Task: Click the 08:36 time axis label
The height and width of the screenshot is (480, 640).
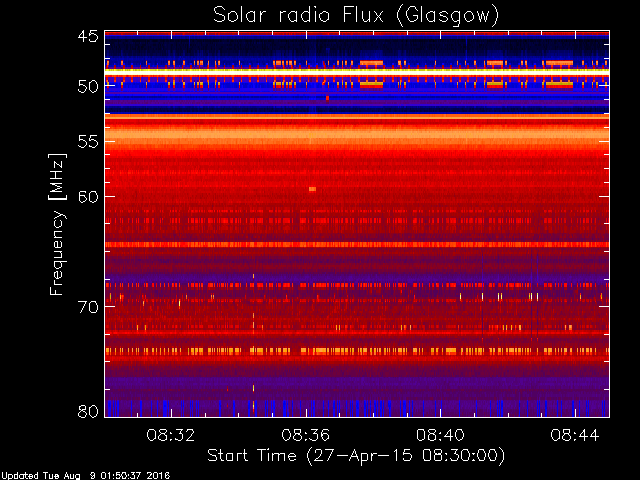Action: (x=306, y=435)
